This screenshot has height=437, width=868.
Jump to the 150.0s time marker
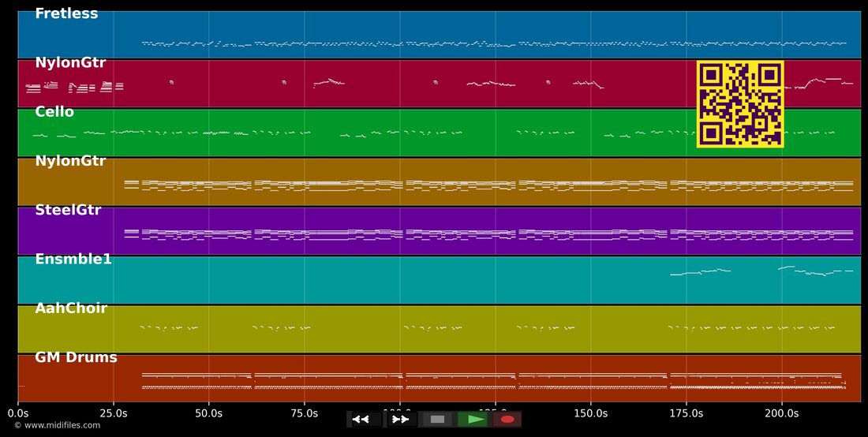click(x=591, y=413)
